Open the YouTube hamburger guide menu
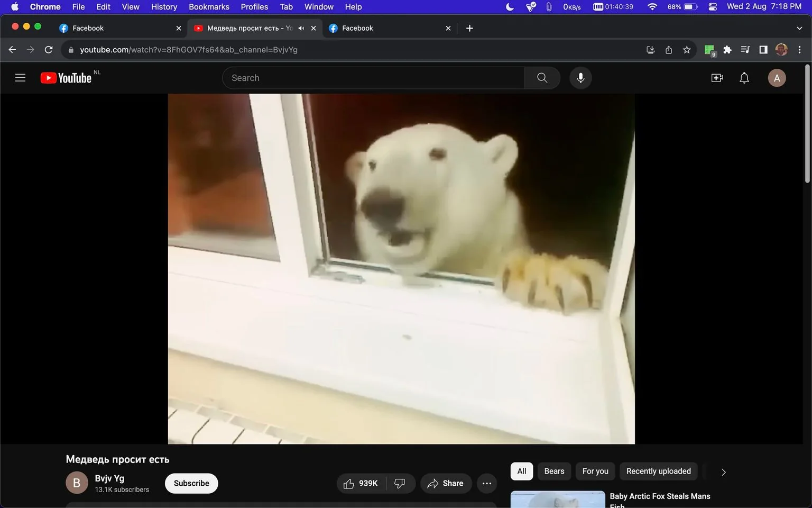This screenshot has width=812, height=508. click(20, 78)
